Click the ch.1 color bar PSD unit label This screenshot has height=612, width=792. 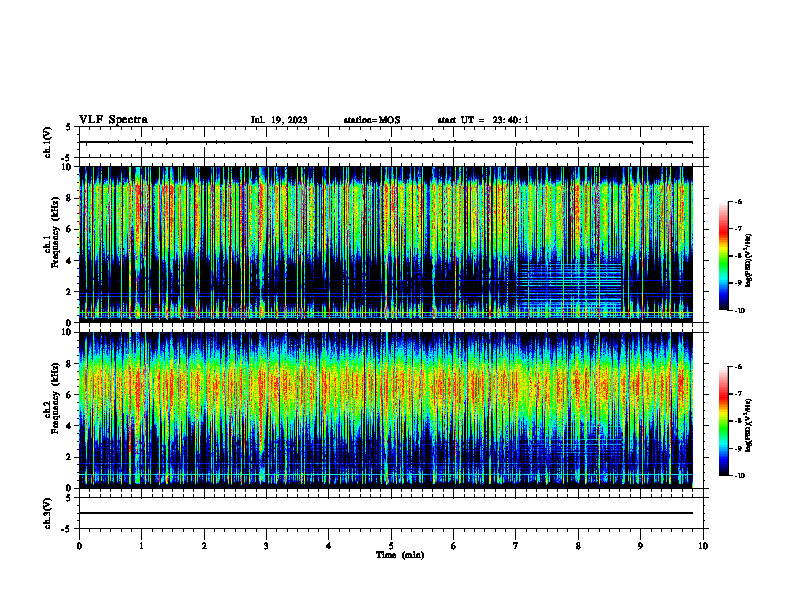(748, 260)
